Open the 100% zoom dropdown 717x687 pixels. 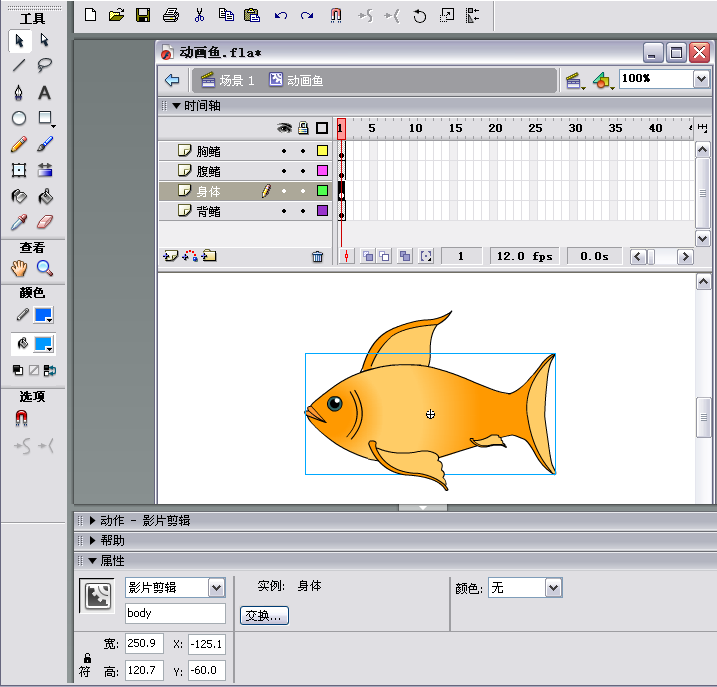(701, 79)
